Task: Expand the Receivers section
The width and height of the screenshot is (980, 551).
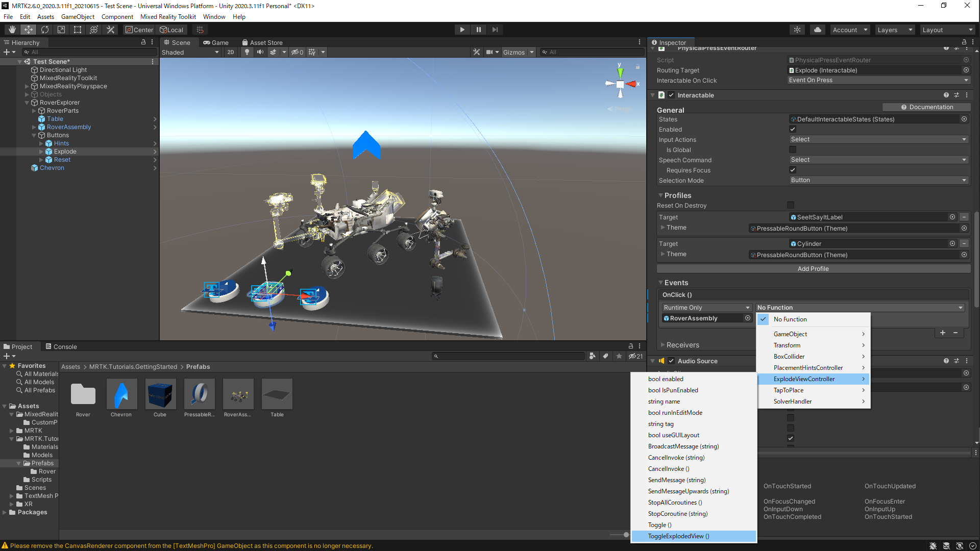Action: point(682,345)
